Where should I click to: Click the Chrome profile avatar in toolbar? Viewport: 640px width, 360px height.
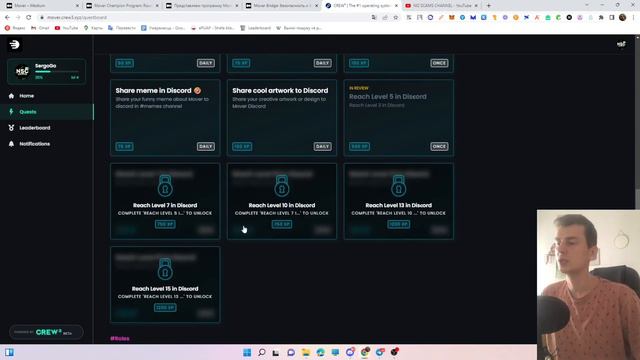[622, 18]
